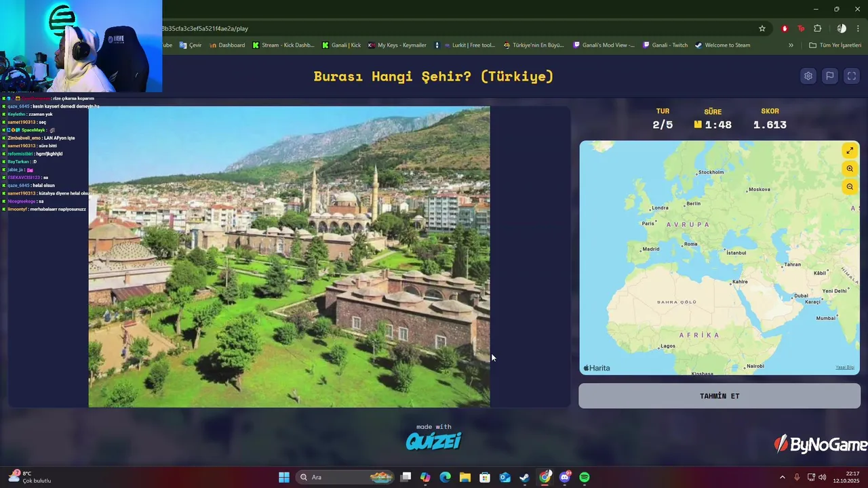
Task: Click the TAHMİN ET guess button
Action: click(x=719, y=396)
